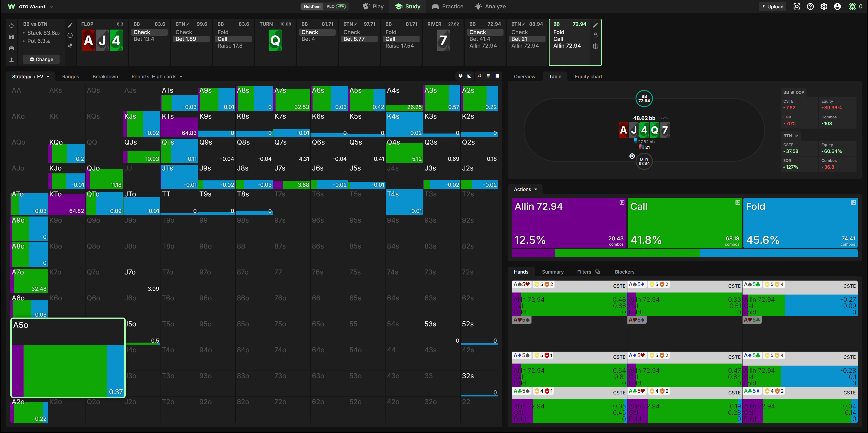
Task: Click the blue Fold segment of the action bar
Action: (778, 253)
